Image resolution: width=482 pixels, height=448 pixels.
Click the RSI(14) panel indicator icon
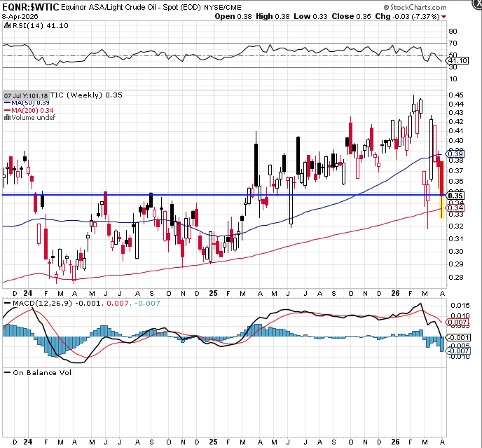(x=7, y=25)
